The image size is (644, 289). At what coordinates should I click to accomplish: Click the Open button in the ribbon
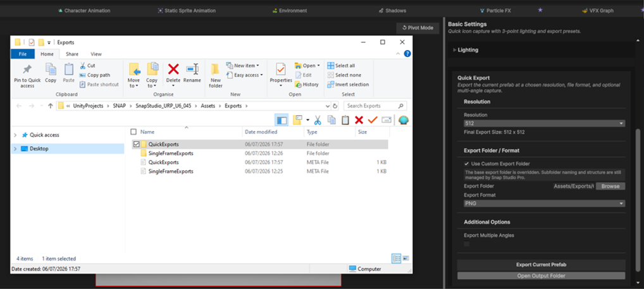307,66
